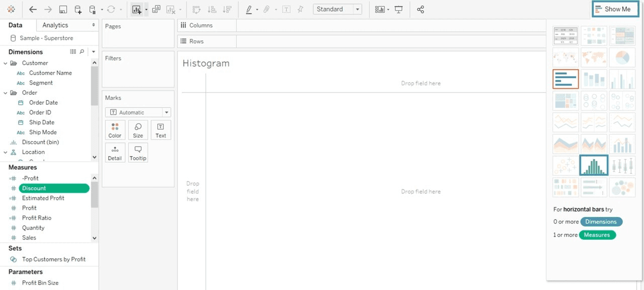Collapse the Customer folder in Dimensions

click(6, 63)
